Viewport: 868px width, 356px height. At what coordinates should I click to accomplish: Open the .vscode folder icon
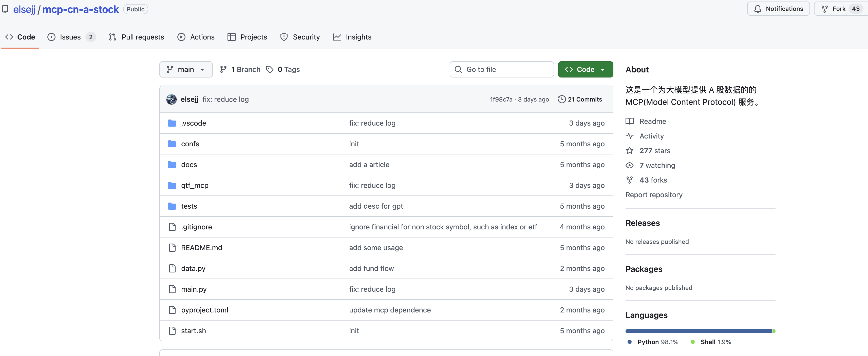(x=172, y=123)
